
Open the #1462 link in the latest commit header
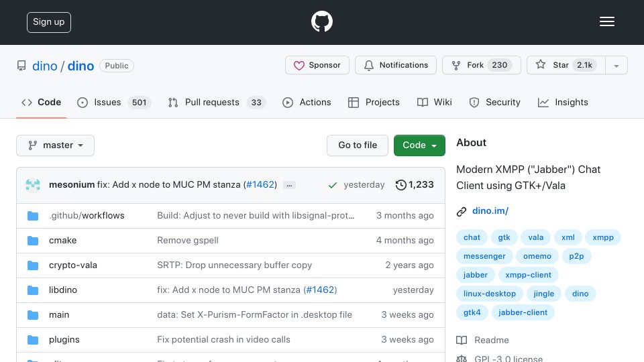click(x=260, y=185)
